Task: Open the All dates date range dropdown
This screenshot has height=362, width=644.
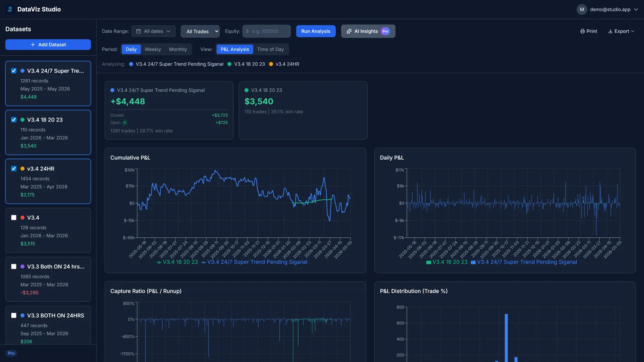Action: click(x=153, y=31)
